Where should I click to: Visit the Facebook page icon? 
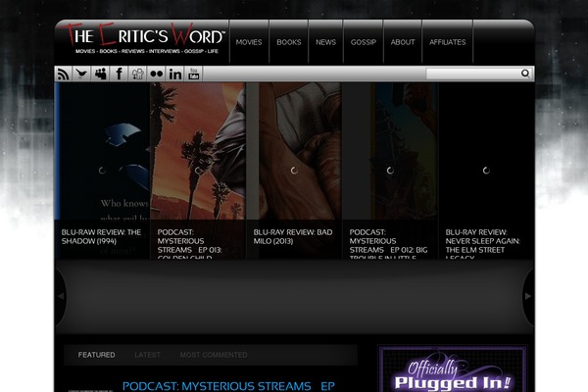119,73
